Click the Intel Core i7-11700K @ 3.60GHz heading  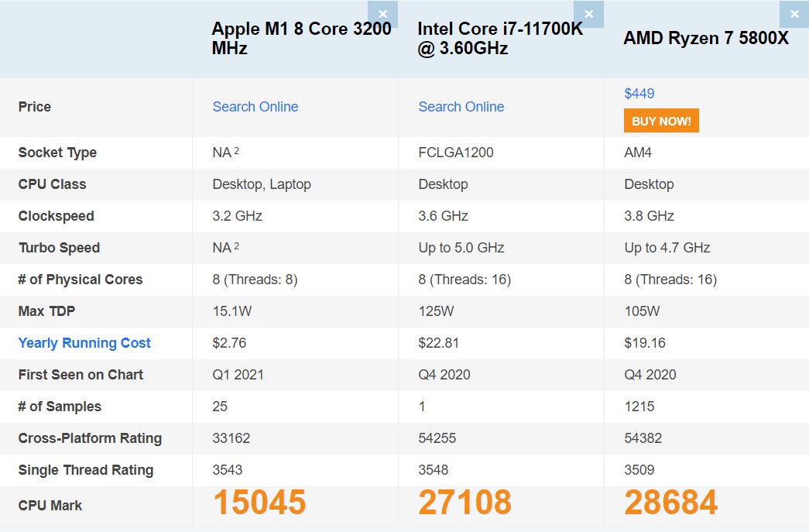click(x=500, y=38)
